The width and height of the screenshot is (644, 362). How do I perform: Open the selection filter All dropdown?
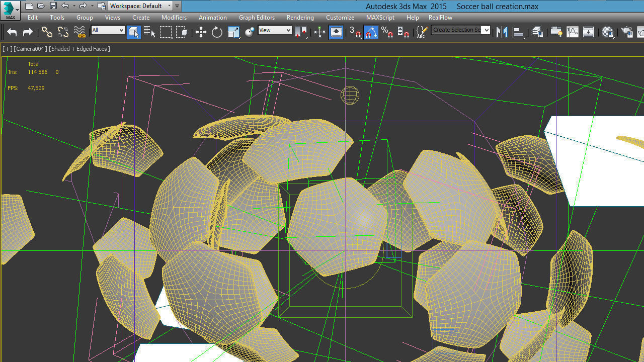pos(108,30)
